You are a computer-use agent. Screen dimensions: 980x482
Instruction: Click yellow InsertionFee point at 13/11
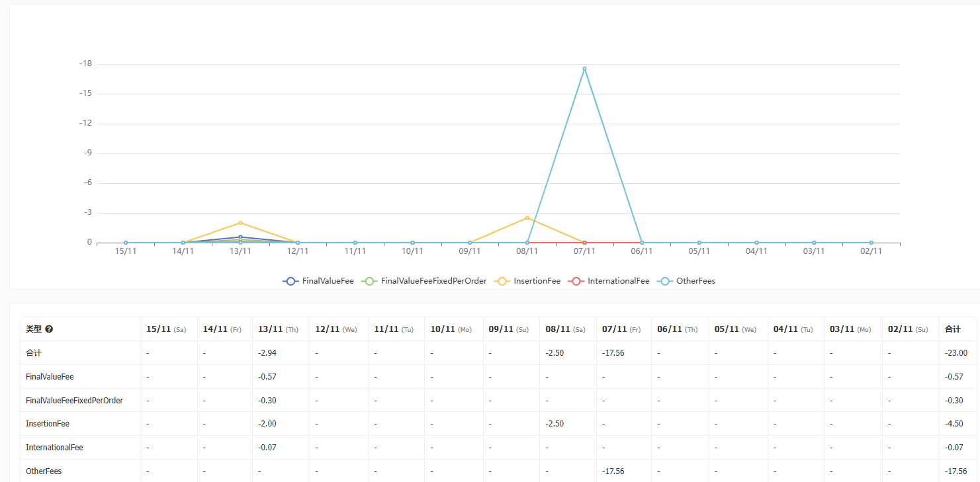coord(240,223)
